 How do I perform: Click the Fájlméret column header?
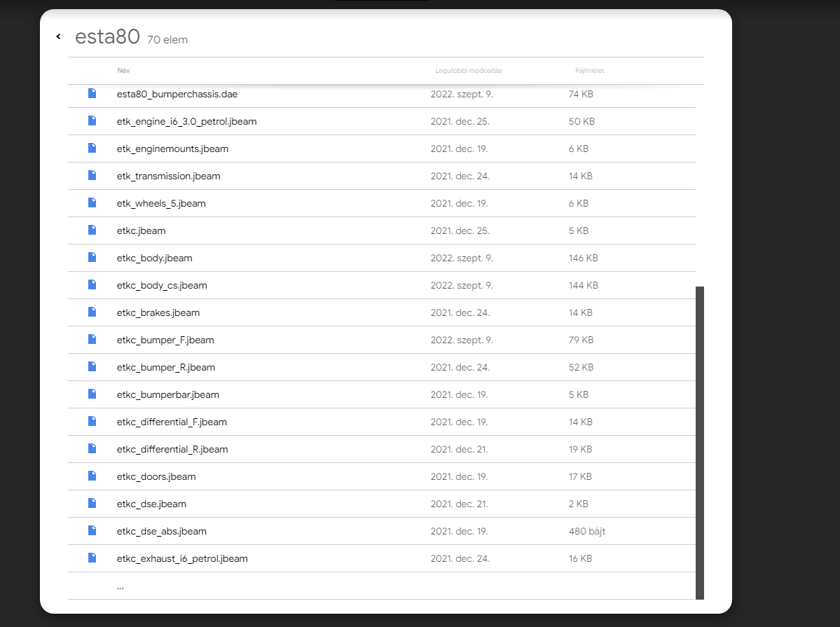coord(589,71)
